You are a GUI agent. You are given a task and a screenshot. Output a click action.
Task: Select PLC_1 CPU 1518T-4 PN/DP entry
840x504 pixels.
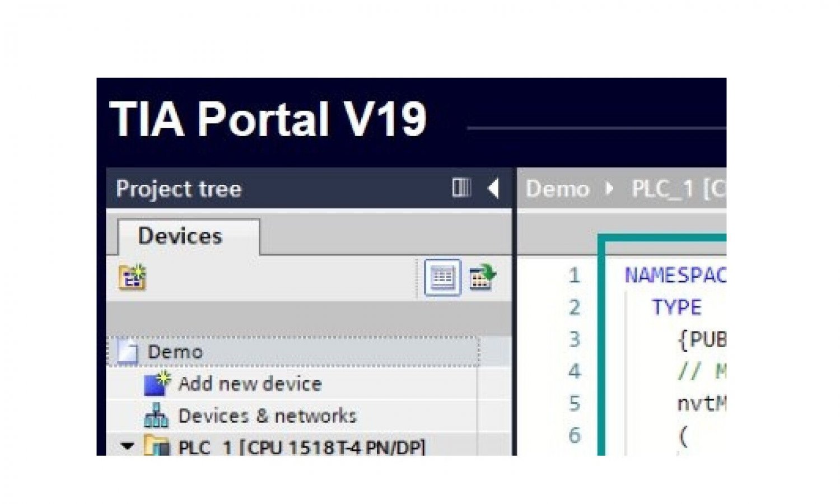point(301,447)
